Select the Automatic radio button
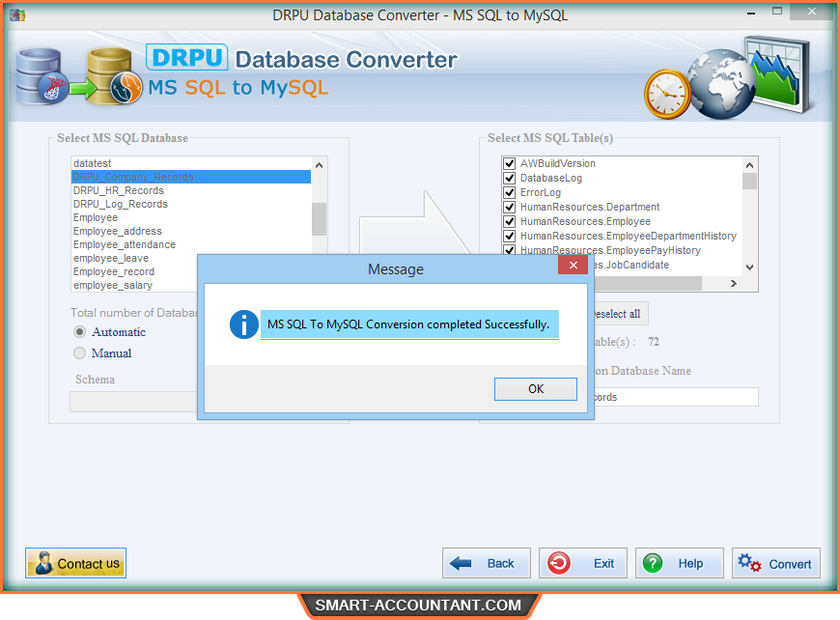 [x=80, y=331]
